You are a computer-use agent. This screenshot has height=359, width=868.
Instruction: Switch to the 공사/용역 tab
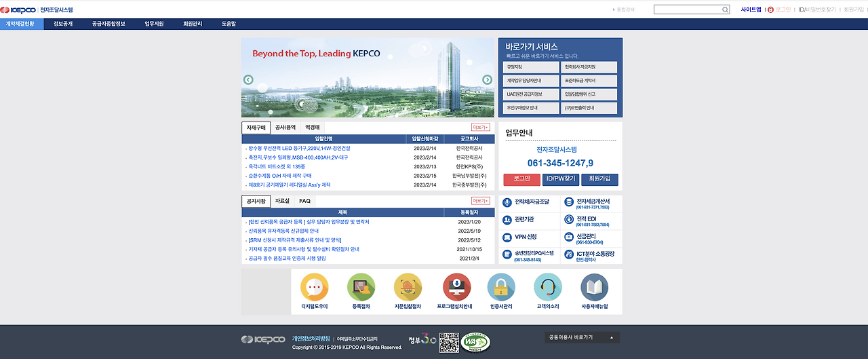[285, 128]
